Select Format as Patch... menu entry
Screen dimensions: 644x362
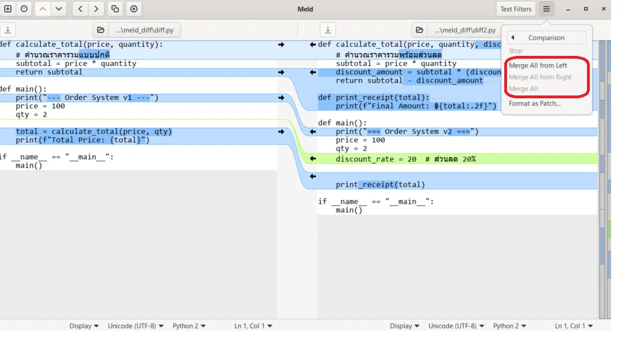[x=534, y=103]
